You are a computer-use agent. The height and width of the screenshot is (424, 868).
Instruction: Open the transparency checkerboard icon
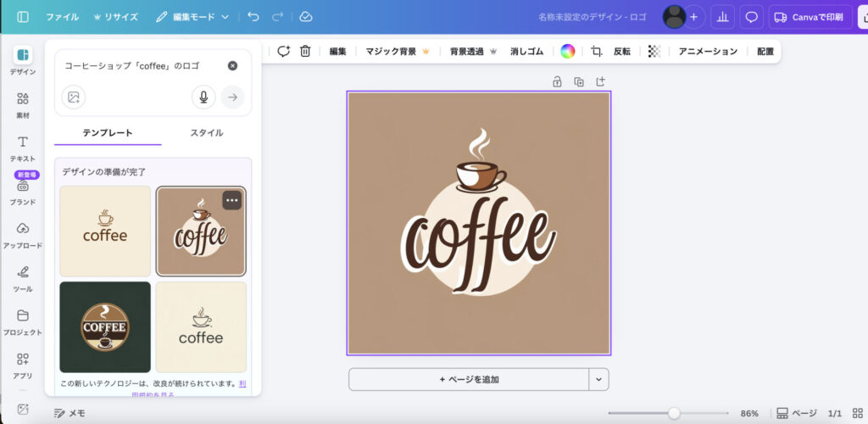click(654, 51)
